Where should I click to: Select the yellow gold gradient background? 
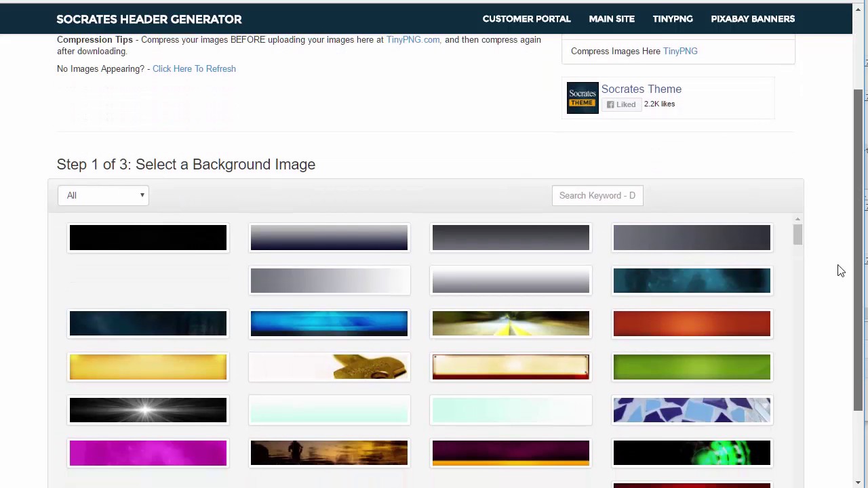pyautogui.click(x=148, y=367)
